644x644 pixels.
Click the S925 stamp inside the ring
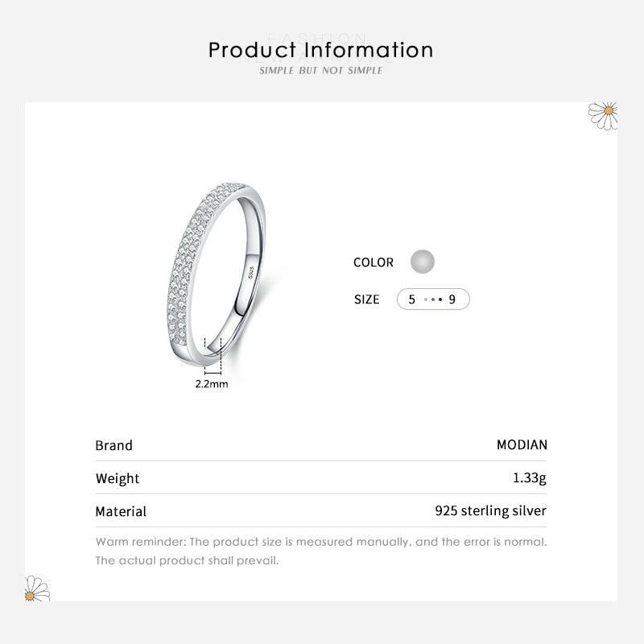[252, 272]
